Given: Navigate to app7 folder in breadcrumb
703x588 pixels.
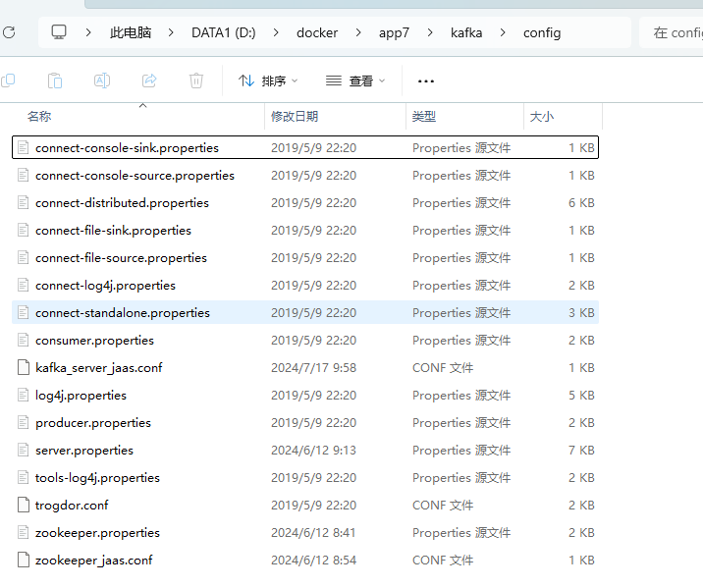Looking at the screenshot, I should coord(394,32).
